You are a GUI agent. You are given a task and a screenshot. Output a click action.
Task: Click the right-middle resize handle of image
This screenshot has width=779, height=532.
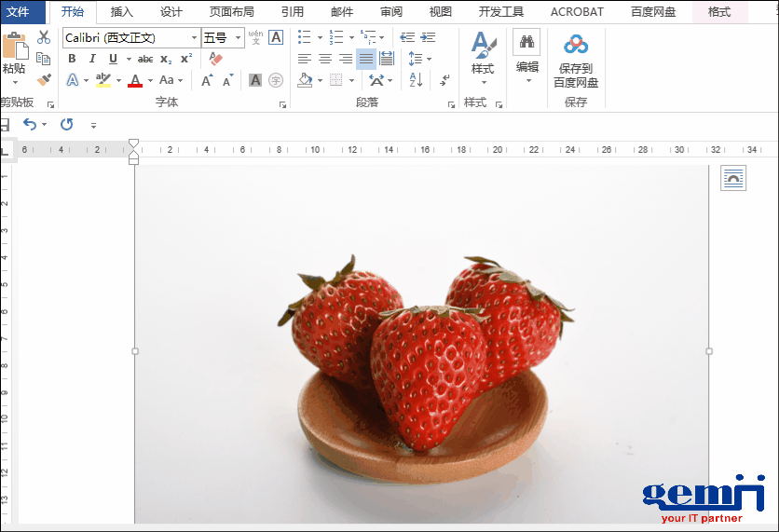709,351
